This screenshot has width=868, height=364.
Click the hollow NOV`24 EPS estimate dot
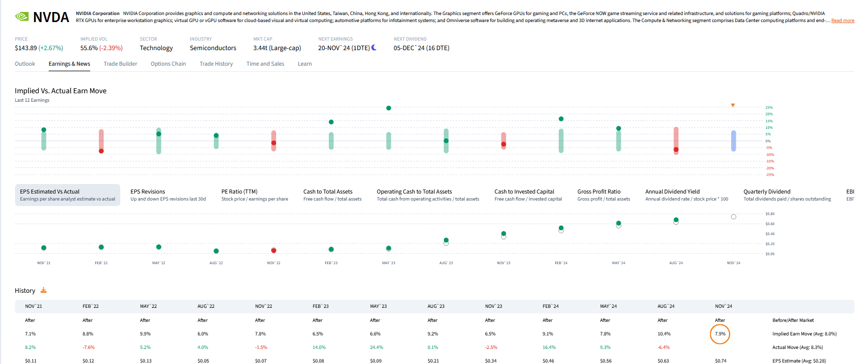pyautogui.click(x=733, y=217)
